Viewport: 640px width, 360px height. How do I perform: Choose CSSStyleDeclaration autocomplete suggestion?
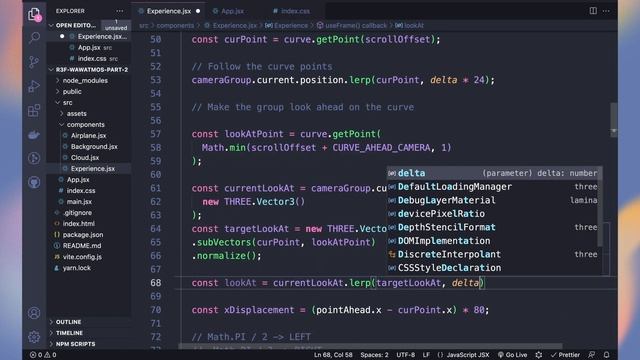point(493,267)
